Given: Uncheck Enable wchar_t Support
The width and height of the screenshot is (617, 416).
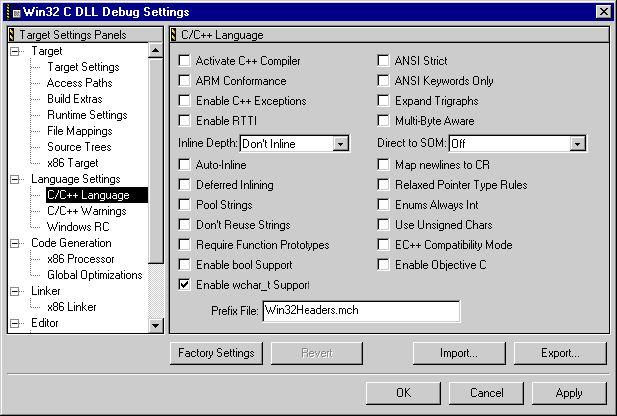Looking at the screenshot, I should point(184,285).
